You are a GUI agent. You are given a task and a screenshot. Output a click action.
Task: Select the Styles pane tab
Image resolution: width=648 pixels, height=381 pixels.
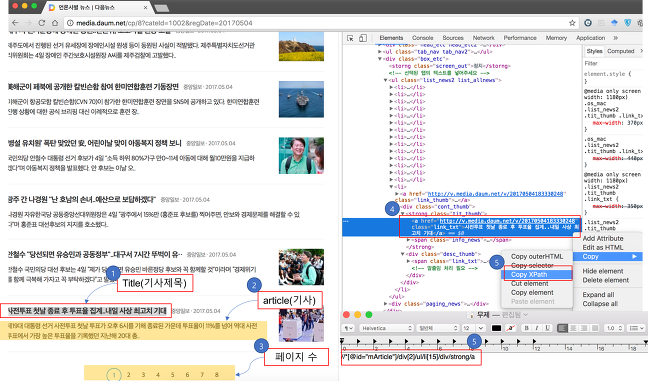point(594,51)
